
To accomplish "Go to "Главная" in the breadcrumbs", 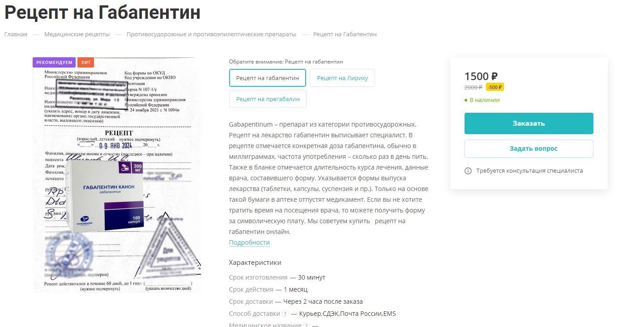I will pos(16,34).
